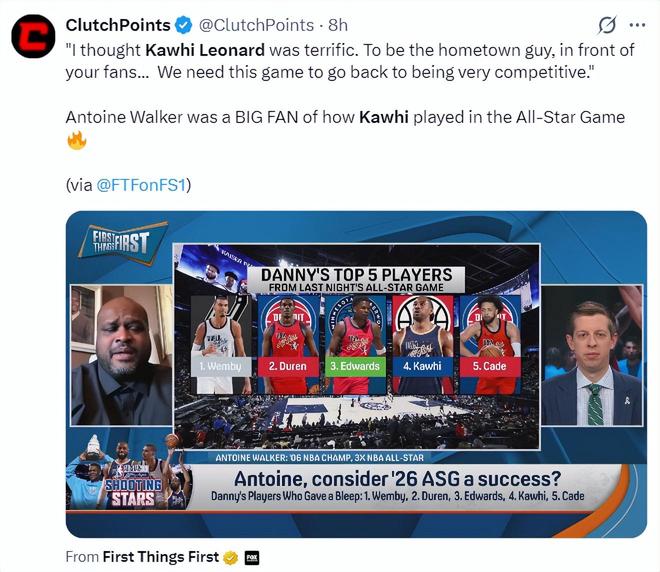Image resolution: width=660 pixels, height=572 pixels.
Task: Open the 8h timestamp link
Action: (338, 25)
